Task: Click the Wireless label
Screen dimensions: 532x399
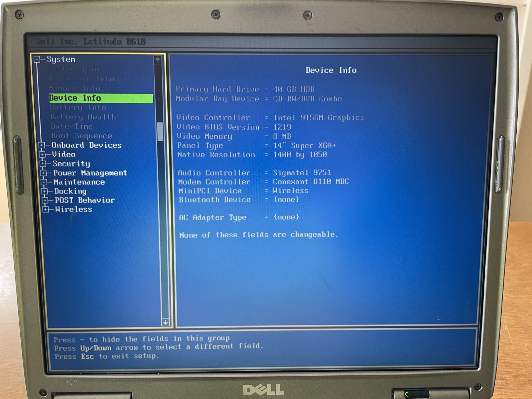Action: [73, 209]
